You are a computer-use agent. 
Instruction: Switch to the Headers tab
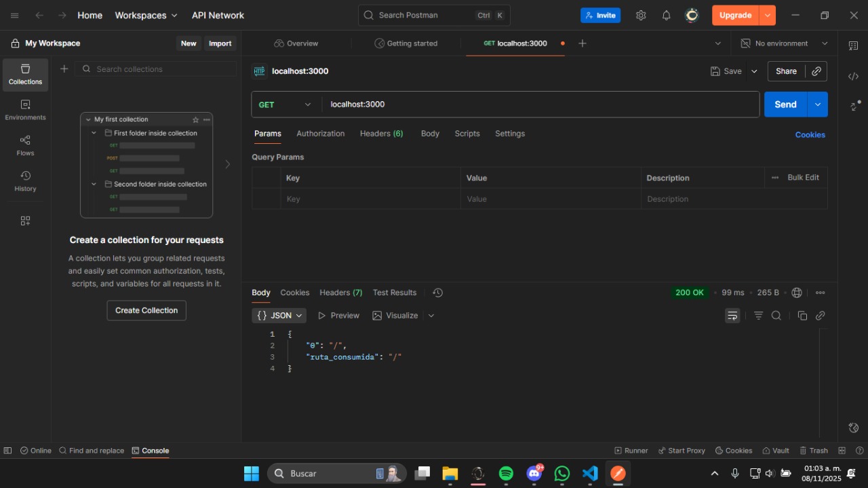tap(381, 134)
